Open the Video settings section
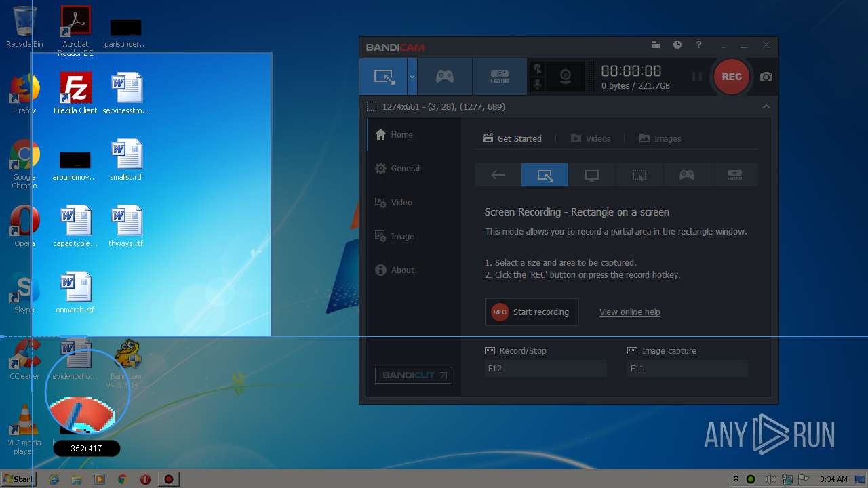This screenshot has width=868, height=488. click(414, 202)
